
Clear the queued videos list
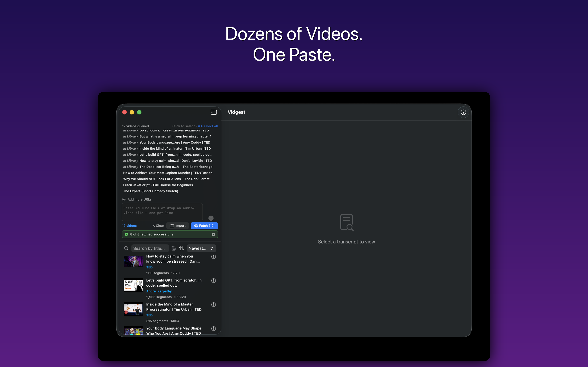click(158, 226)
